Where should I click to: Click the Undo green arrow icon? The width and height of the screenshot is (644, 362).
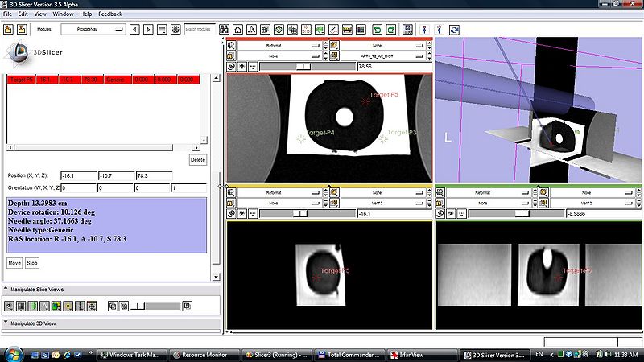pyautogui.click(x=377, y=30)
